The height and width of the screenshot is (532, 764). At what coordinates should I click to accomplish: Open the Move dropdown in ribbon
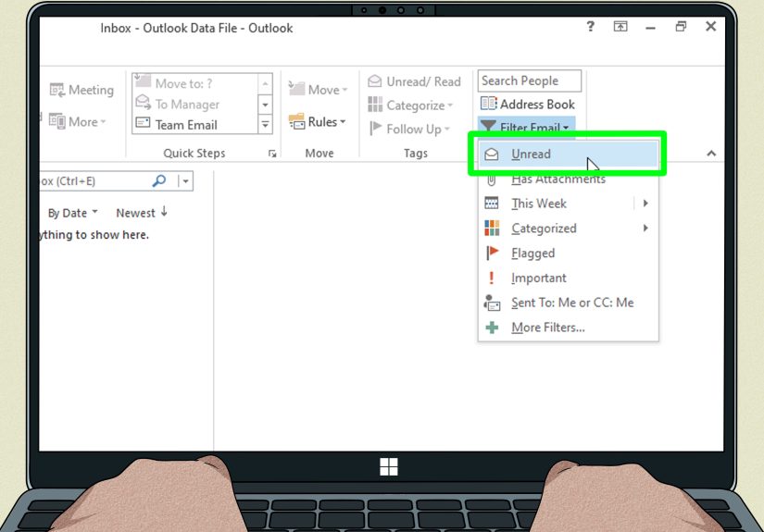tap(318, 90)
